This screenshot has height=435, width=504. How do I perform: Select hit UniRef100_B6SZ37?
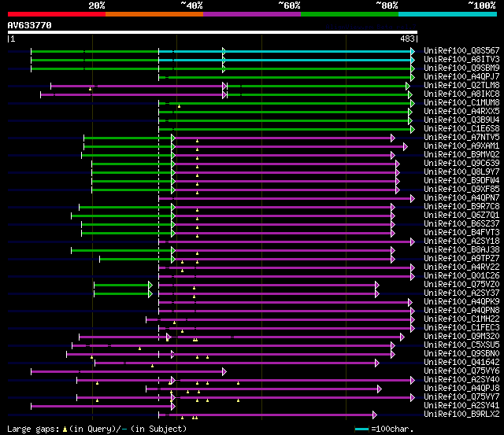coord(461,224)
